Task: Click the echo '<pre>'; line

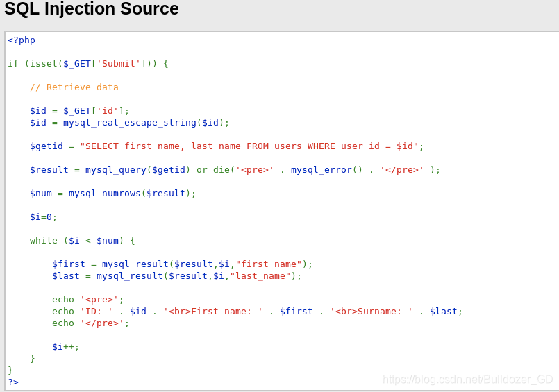Action: (x=87, y=300)
